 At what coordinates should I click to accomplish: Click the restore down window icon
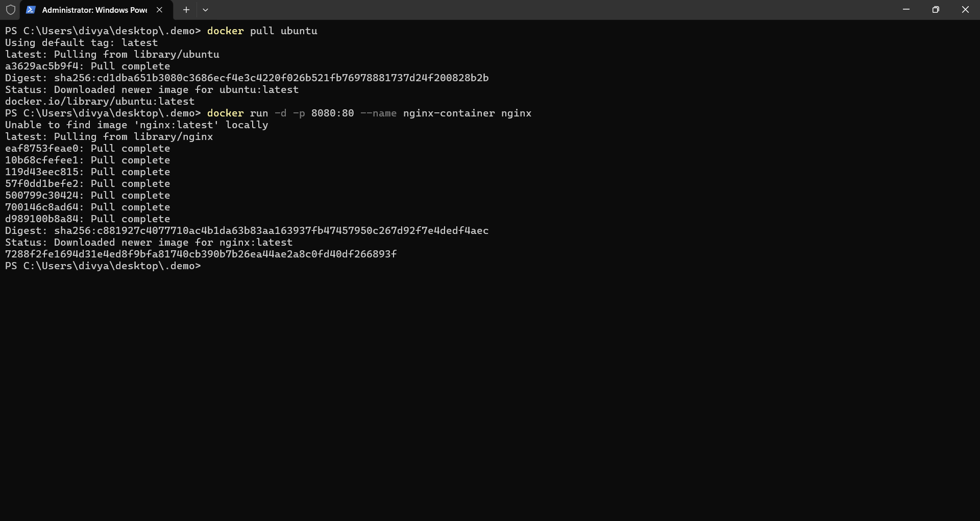[936, 9]
